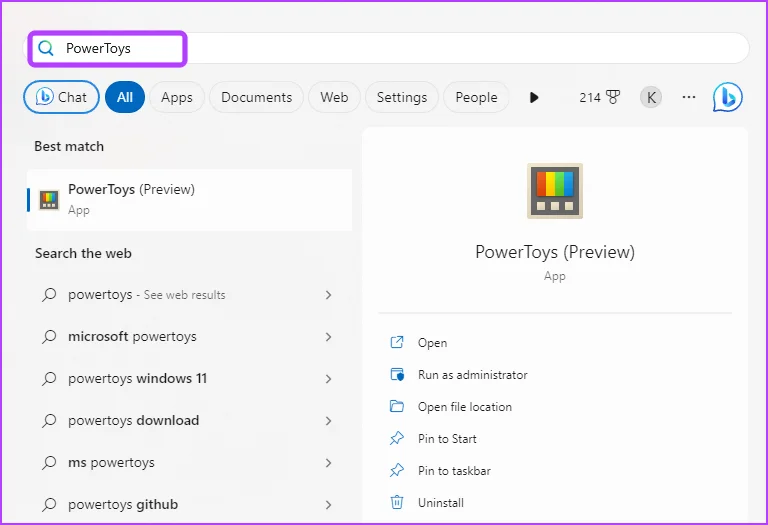Expand chevron for powertoys download
The height and width of the screenshot is (525, 768).
pos(329,421)
